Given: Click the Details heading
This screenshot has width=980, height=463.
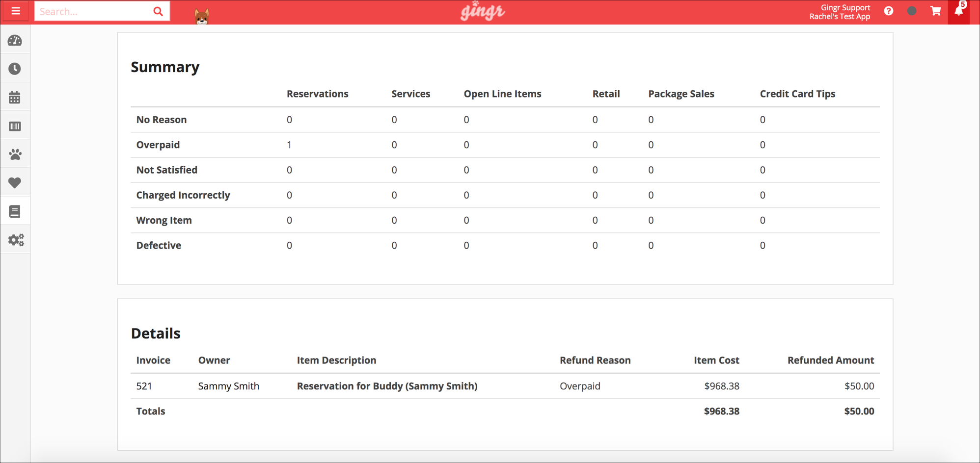Looking at the screenshot, I should tap(156, 333).
